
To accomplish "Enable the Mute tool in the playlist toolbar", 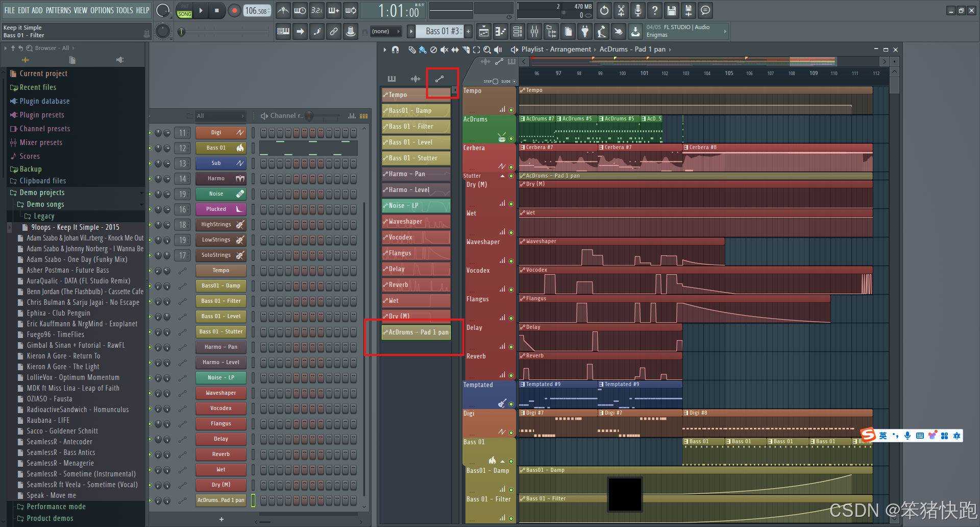I will coord(444,50).
